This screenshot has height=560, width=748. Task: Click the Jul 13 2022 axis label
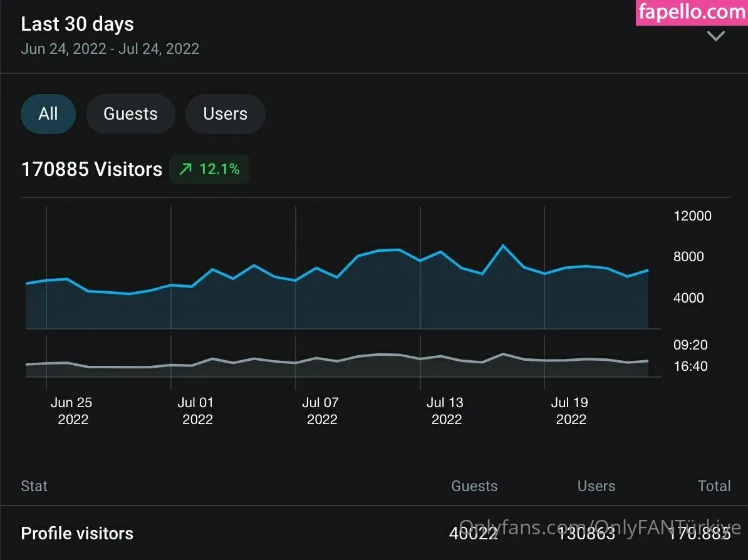[x=445, y=411]
